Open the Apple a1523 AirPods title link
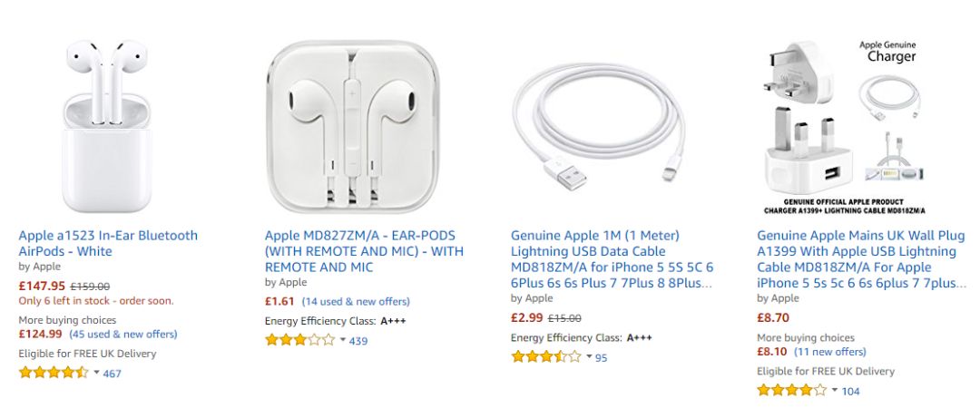Screen dimensions: 980x418 108,243
